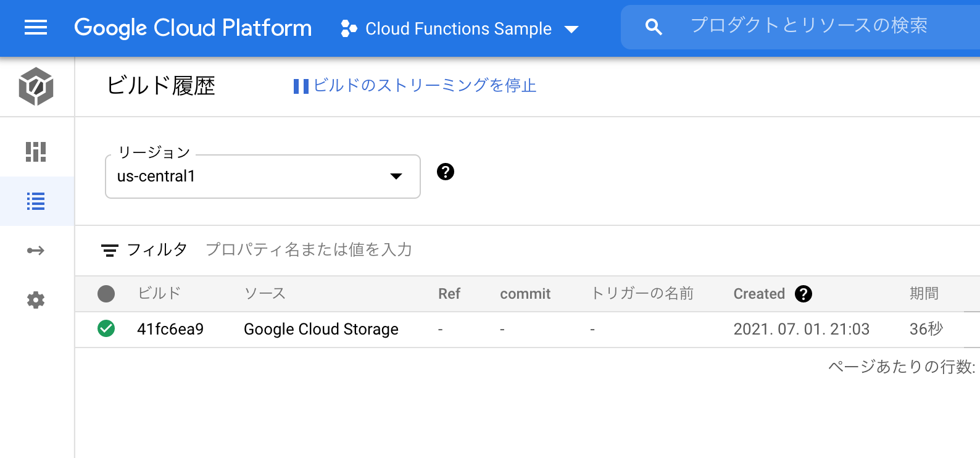Viewport: 980px width, 458px height.
Task: Open the hamburger navigation menu
Action: point(36,27)
